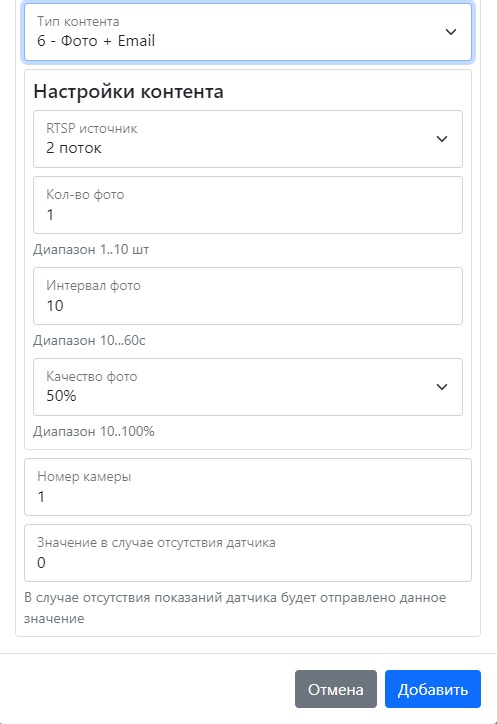Viewport: 497px width, 724px height.
Task: Open the Тип контента dropdown
Action: tap(248, 32)
